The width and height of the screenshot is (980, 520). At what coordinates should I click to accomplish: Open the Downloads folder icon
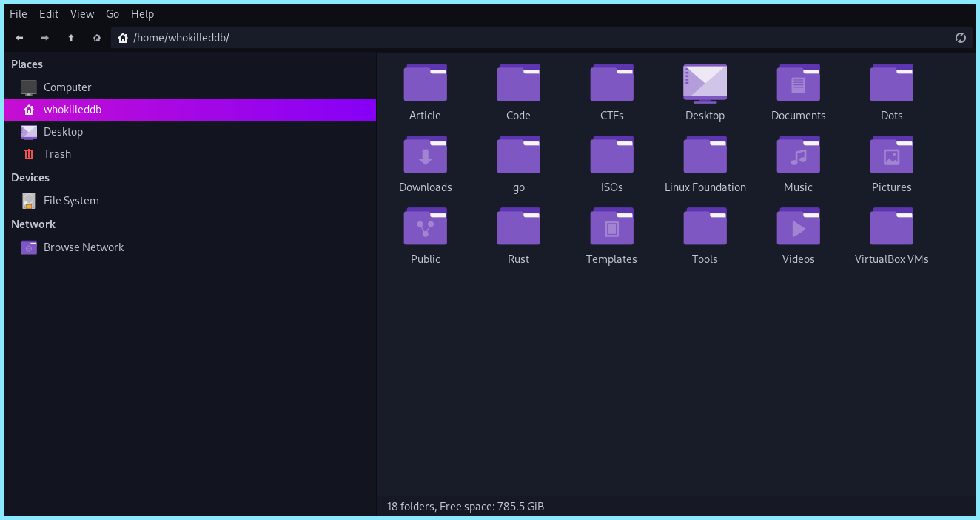pyautogui.click(x=425, y=154)
